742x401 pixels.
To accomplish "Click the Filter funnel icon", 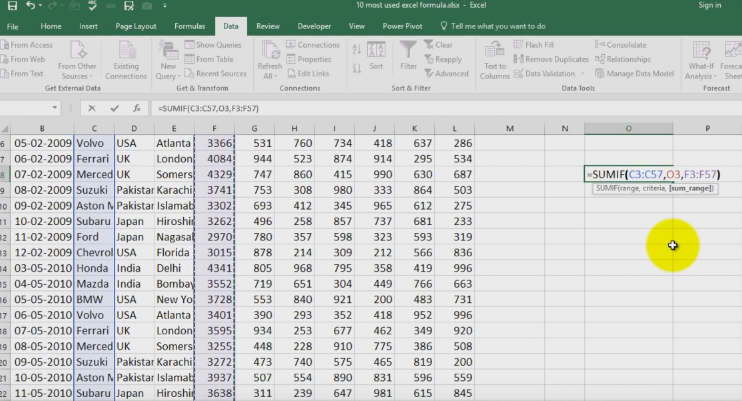I will pos(408,56).
